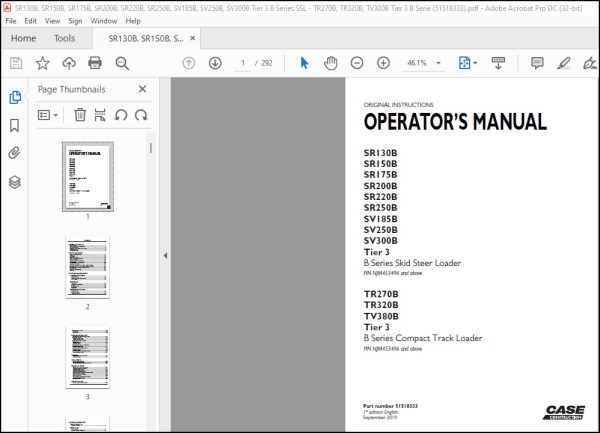
Task: Go to next page arrow
Action: tap(215, 63)
